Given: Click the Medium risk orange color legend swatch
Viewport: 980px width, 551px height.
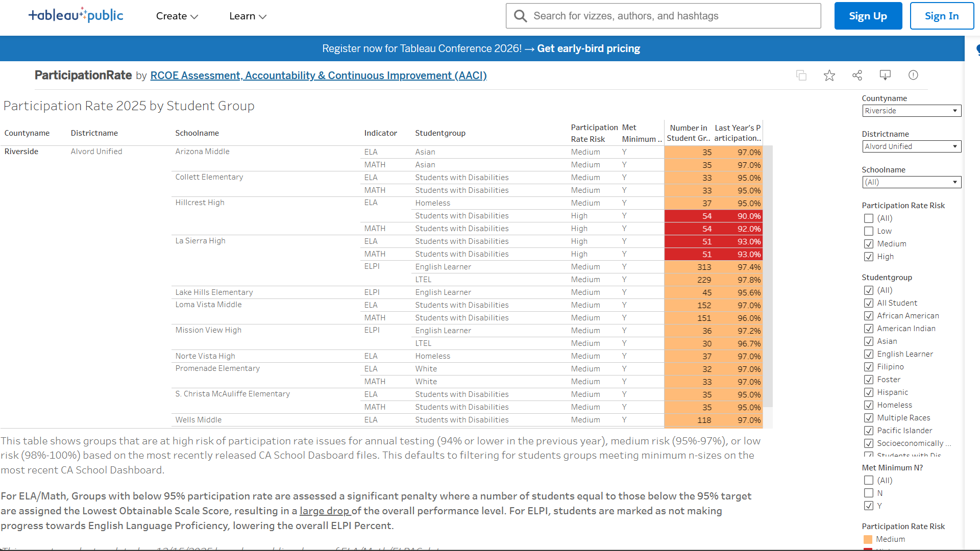Looking at the screenshot, I should pos(868,539).
